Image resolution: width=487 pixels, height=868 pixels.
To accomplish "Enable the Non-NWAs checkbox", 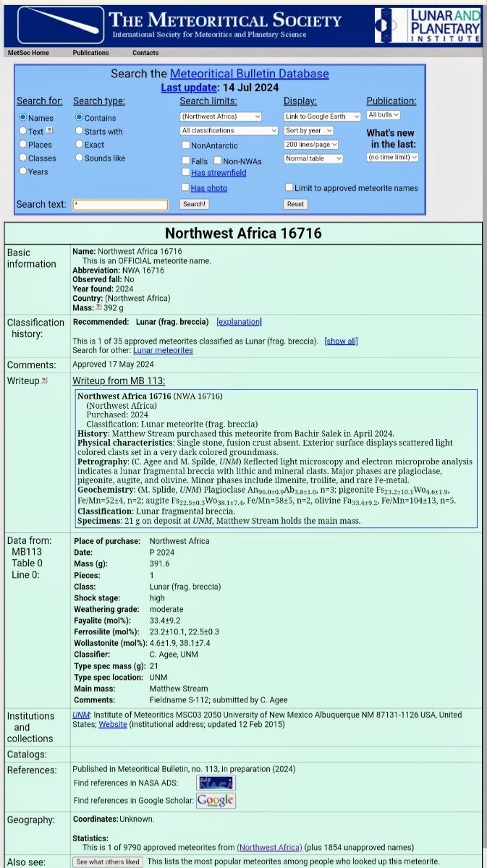I will (x=218, y=161).
